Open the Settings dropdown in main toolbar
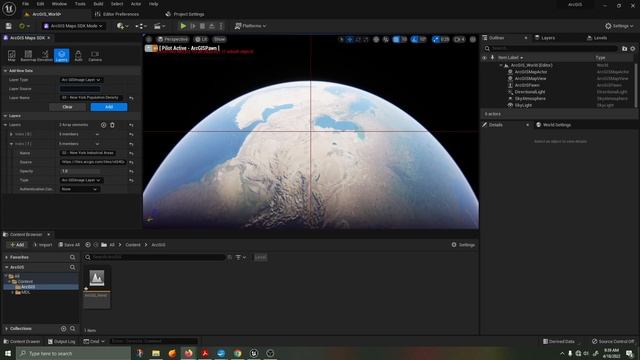The image size is (640, 360). (x=619, y=26)
